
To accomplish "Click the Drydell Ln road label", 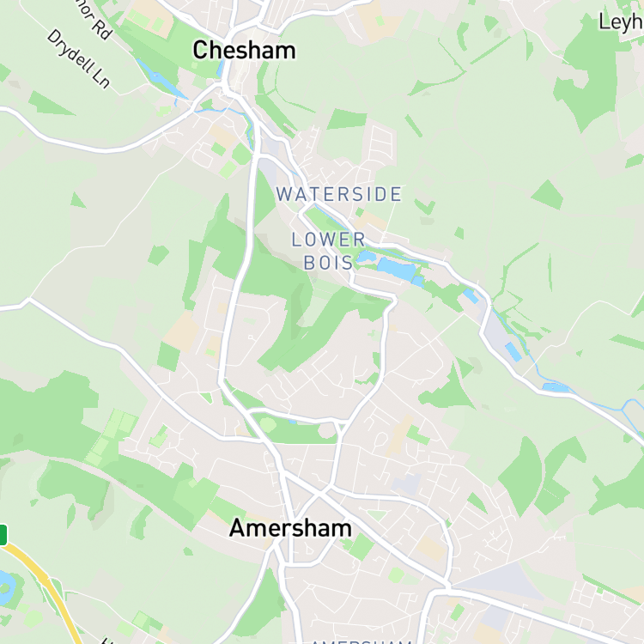I will point(78,58).
